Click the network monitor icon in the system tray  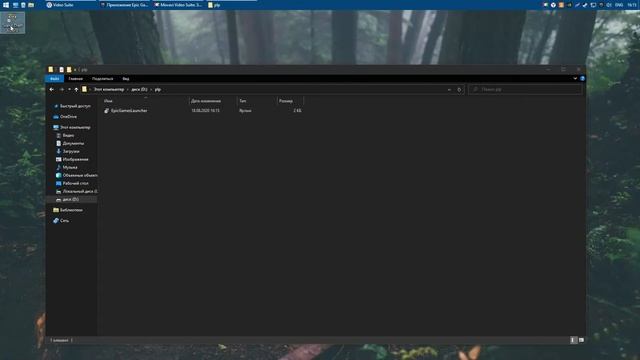click(593, 5)
